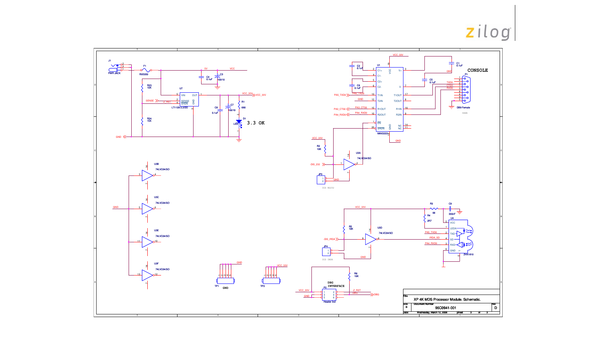
Task: Click the 'PWR JACK' label
Action: [x=114, y=73]
